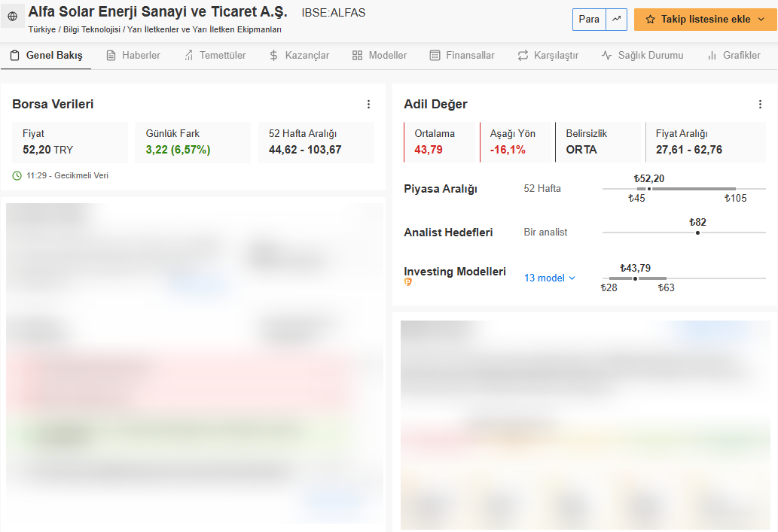Click the ₺52,20 marker on Piyasa Aralığı
The width and height of the screenshot is (778, 532).
coord(649,189)
